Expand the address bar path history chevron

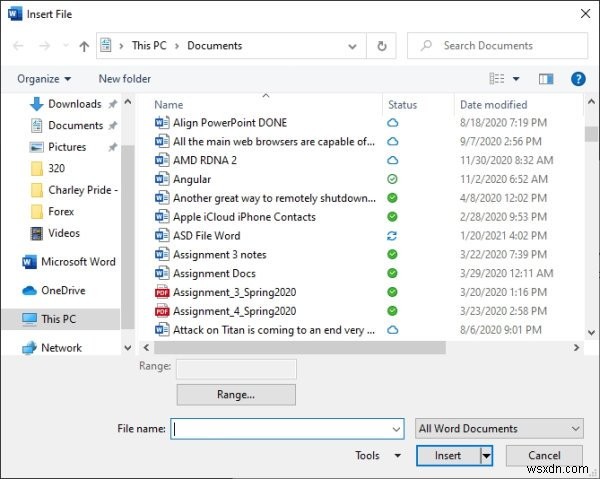352,46
